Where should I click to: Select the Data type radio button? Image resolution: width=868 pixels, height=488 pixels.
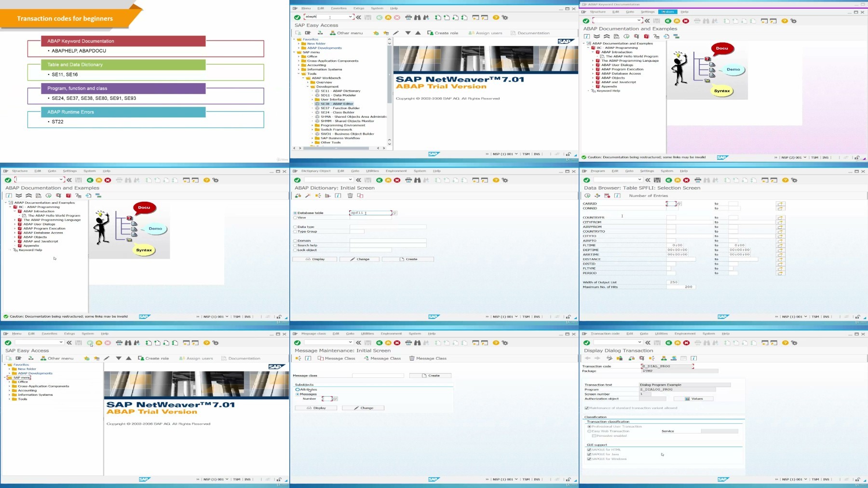click(295, 227)
